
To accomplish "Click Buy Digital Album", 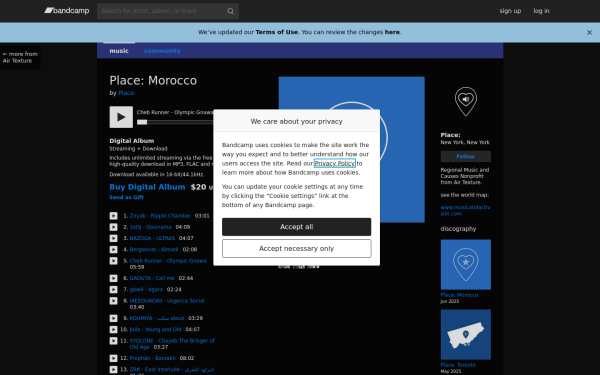I will [x=147, y=187].
